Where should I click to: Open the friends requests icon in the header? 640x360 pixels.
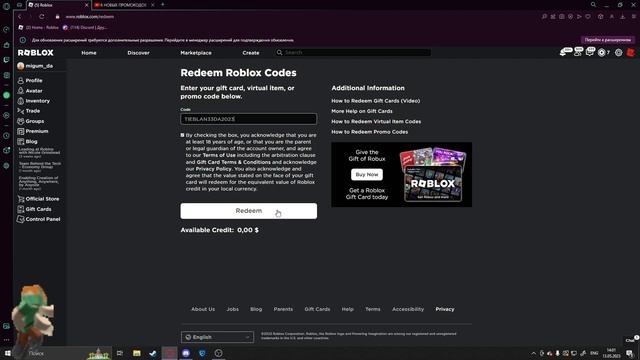pos(578,52)
